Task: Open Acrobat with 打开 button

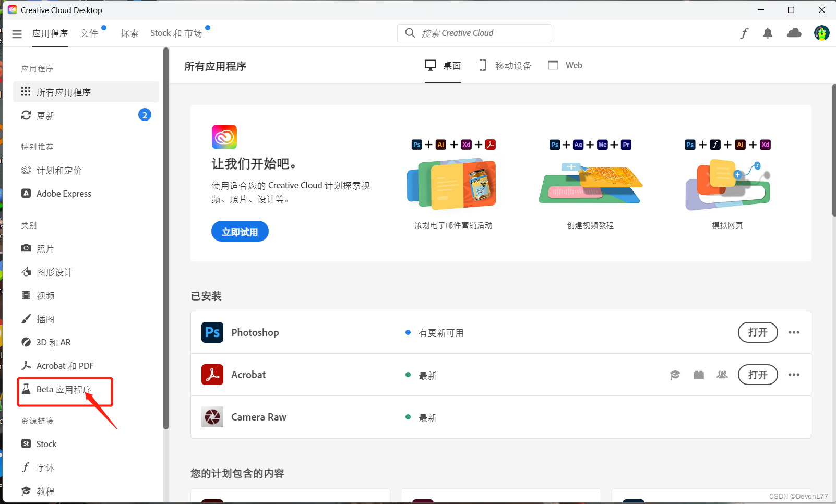Action: (x=758, y=375)
